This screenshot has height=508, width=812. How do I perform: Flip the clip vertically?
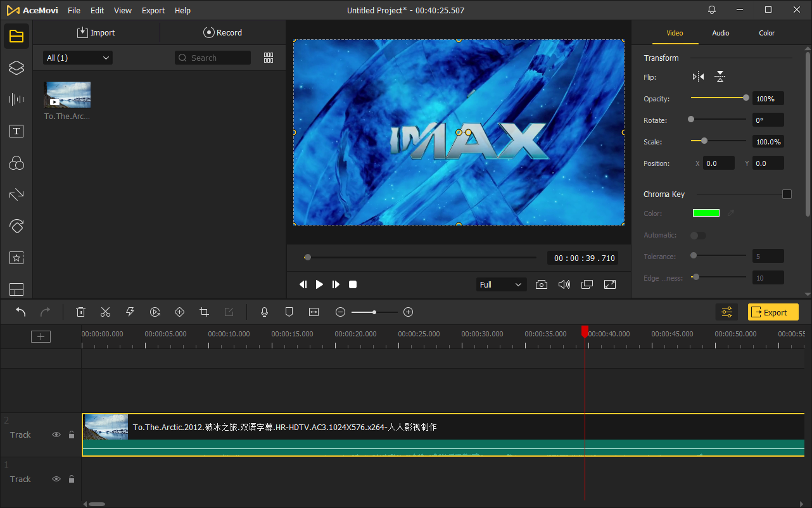pos(720,77)
